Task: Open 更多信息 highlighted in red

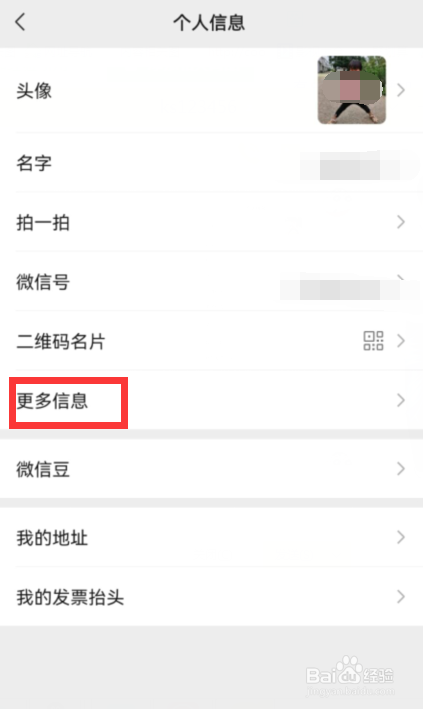Action: tap(52, 401)
